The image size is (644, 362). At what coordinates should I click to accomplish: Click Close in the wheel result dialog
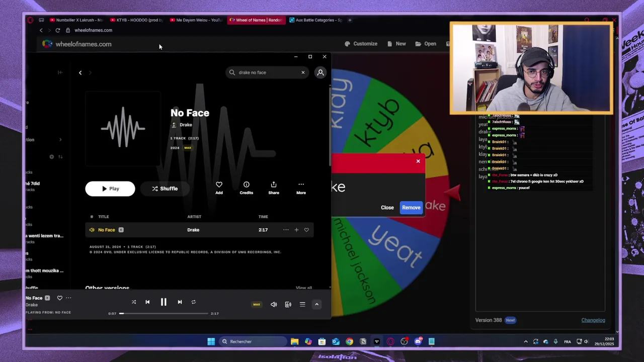coord(387,208)
